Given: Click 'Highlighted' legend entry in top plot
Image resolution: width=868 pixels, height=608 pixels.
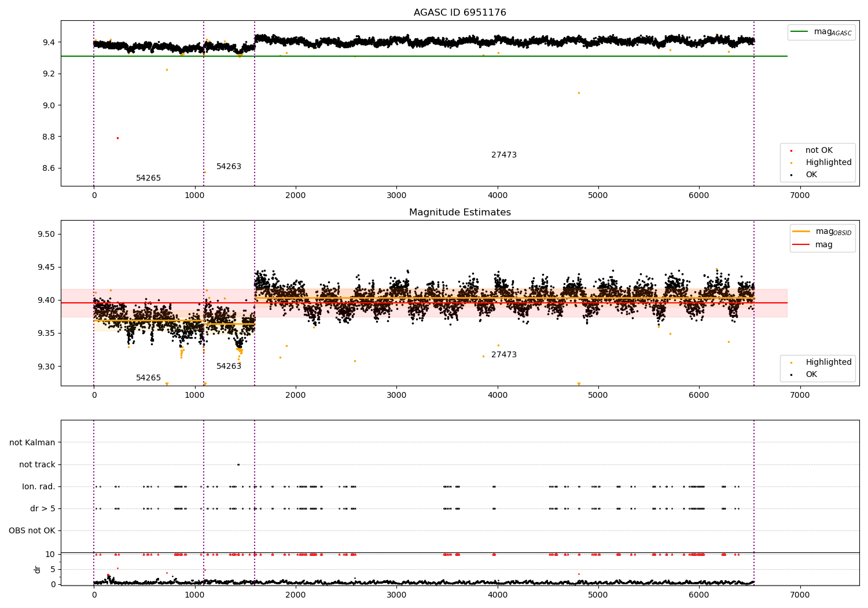Looking at the screenshot, I should pyautogui.click(x=829, y=163).
